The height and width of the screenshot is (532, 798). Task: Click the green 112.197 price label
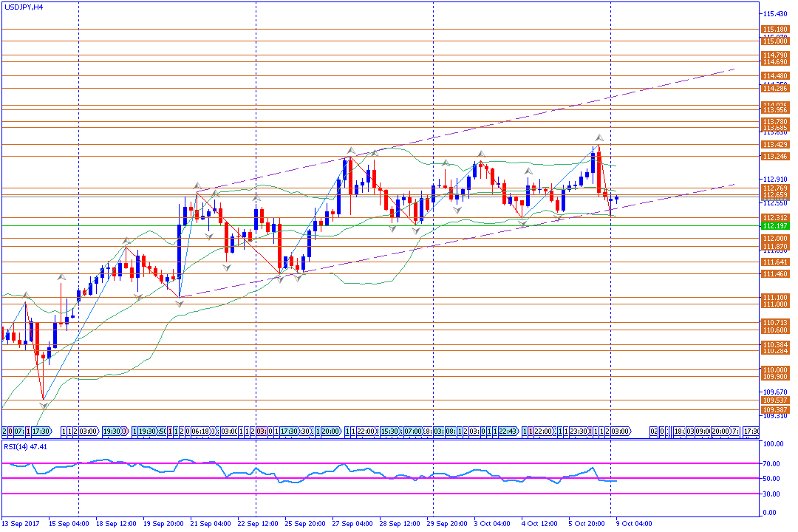775,225
